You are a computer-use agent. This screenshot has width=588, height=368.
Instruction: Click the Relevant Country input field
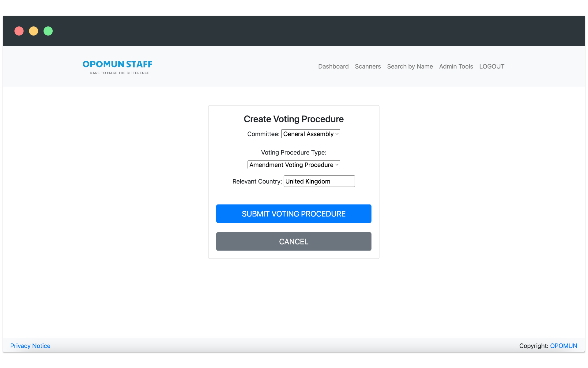click(x=319, y=181)
